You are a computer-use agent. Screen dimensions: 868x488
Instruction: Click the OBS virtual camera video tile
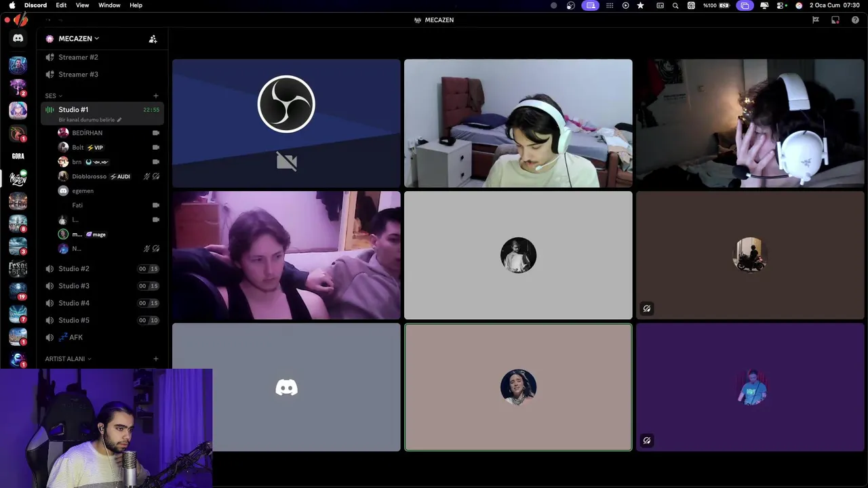(286, 123)
